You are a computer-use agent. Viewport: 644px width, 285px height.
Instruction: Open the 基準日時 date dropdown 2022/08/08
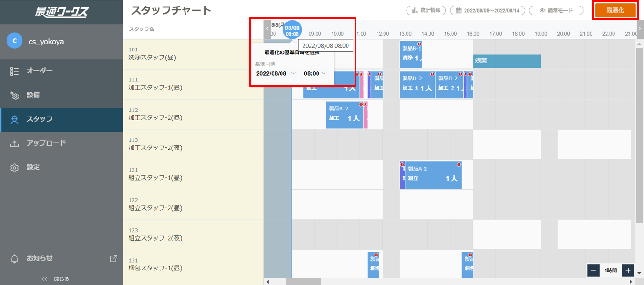point(276,73)
